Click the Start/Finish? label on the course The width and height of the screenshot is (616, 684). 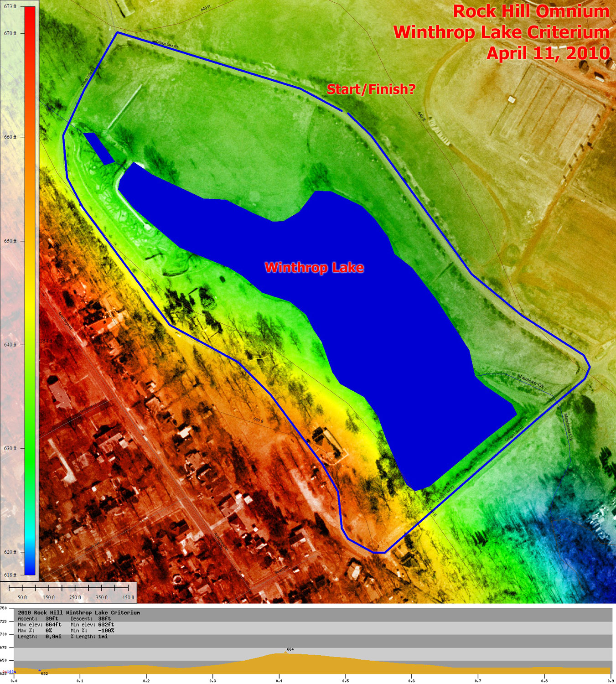point(371,89)
